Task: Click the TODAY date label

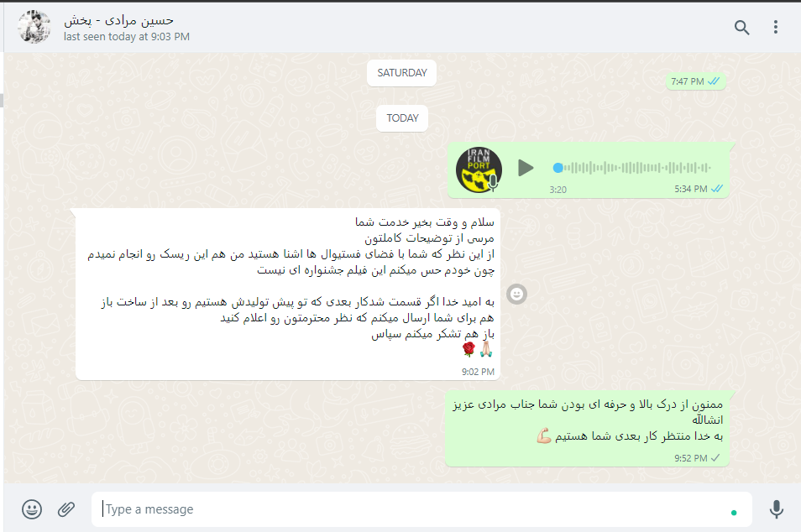Action: tap(402, 118)
